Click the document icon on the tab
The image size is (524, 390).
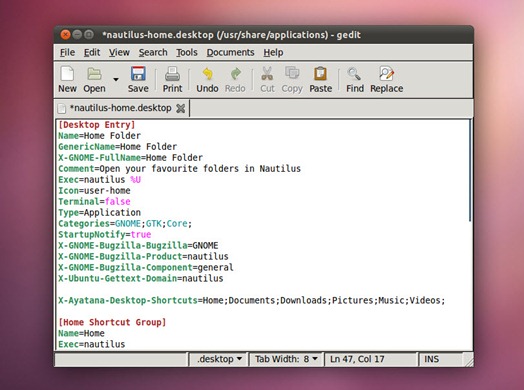click(x=62, y=108)
